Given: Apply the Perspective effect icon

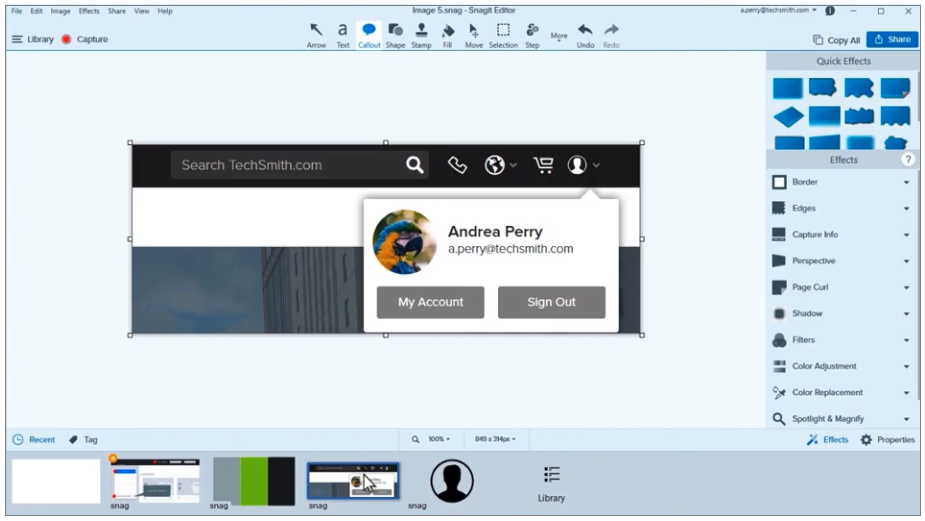Looking at the screenshot, I should tap(779, 261).
